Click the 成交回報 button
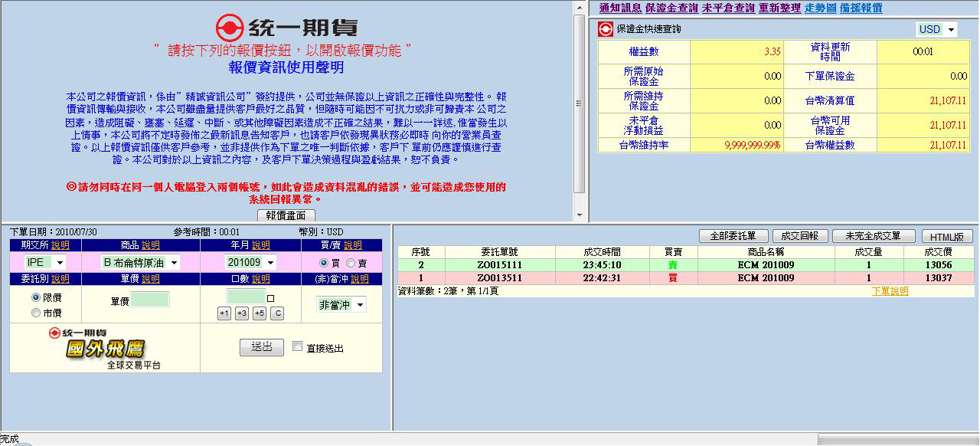Viewport: 980px width, 446px height. coord(799,236)
